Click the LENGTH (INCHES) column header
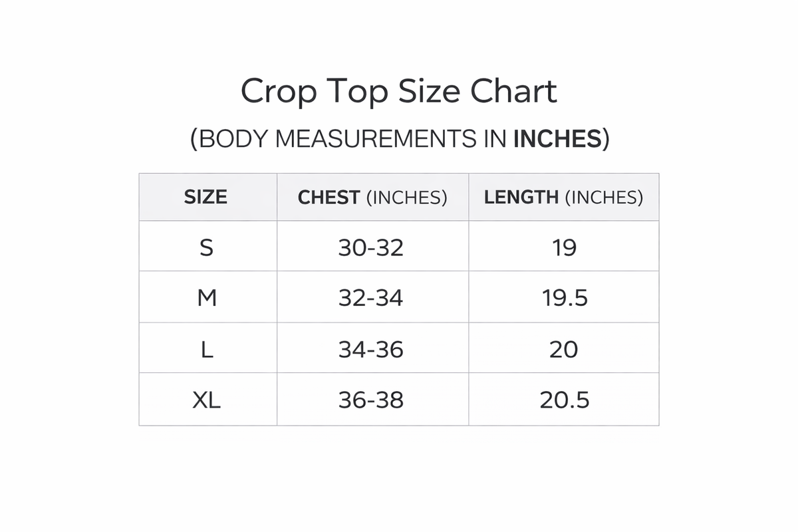The width and height of the screenshot is (798, 532). tap(563, 198)
